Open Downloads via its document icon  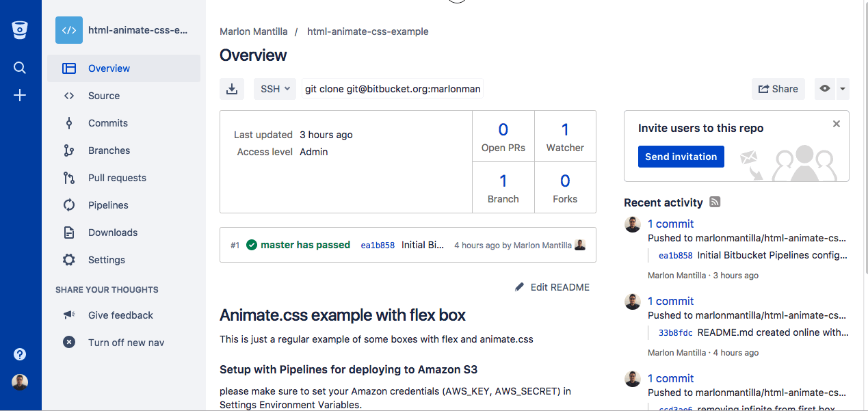(x=69, y=233)
